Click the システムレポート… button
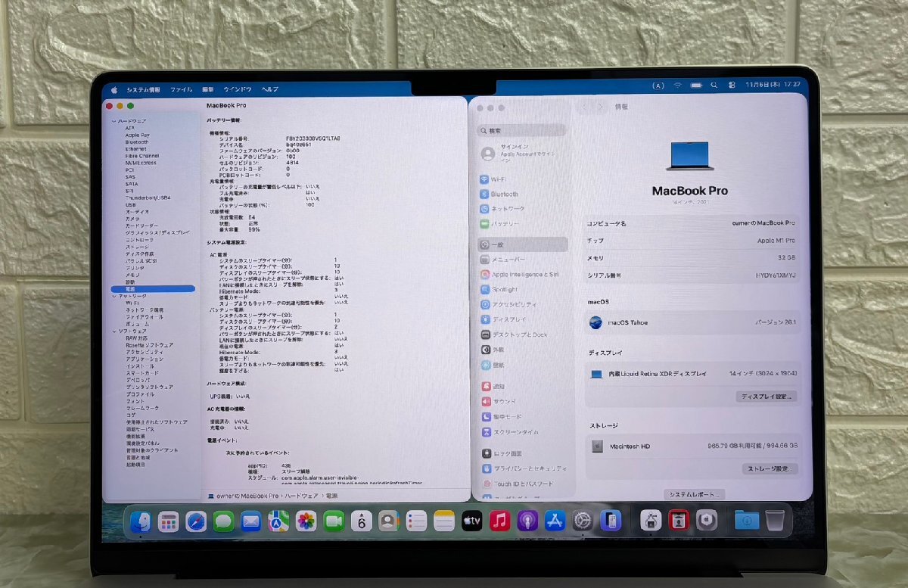This screenshot has width=908, height=588. [x=695, y=495]
